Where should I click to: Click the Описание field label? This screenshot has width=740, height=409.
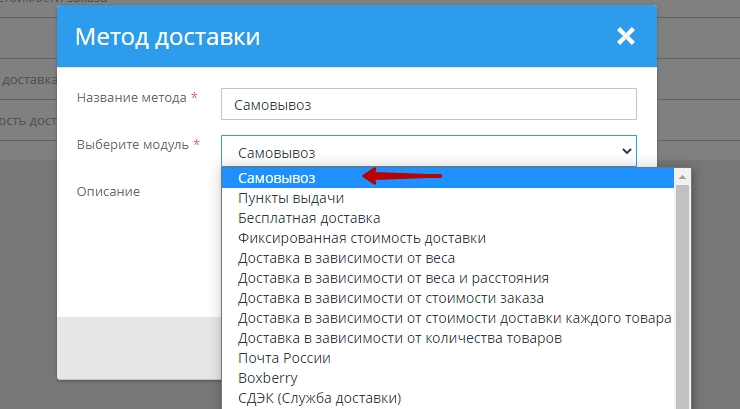tap(108, 191)
